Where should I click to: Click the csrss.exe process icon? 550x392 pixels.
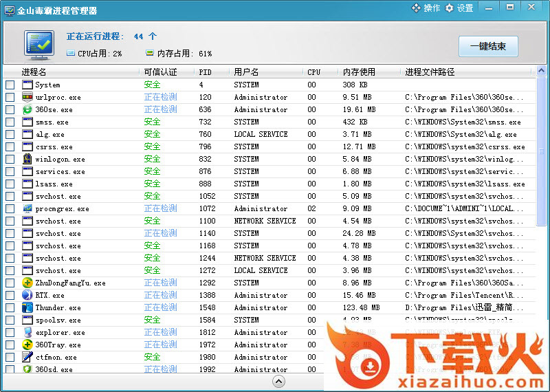[27, 146]
